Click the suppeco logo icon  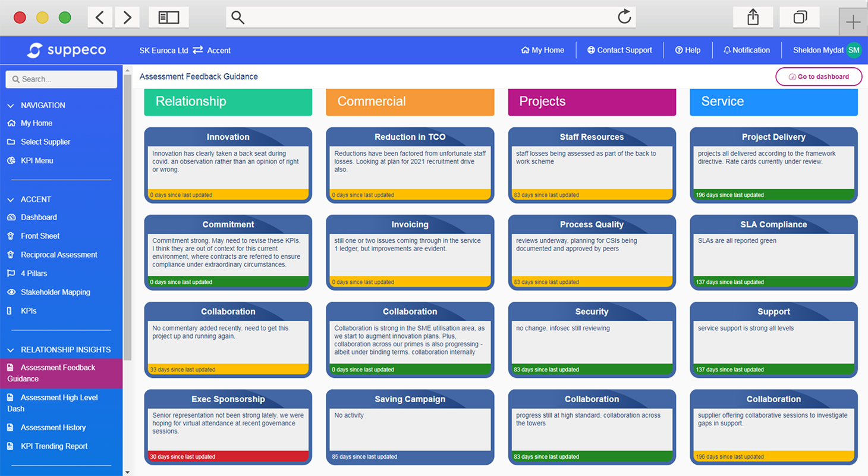tap(35, 50)
